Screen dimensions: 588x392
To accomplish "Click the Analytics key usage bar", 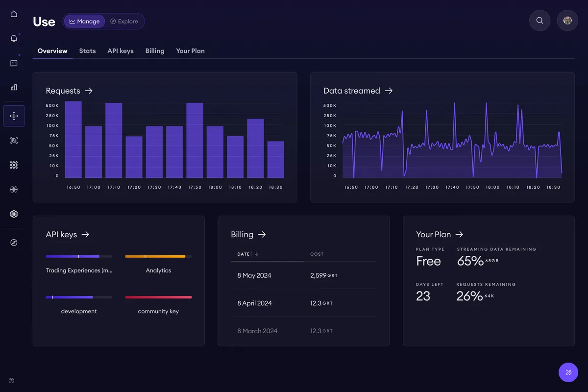I will click(158, 256).
